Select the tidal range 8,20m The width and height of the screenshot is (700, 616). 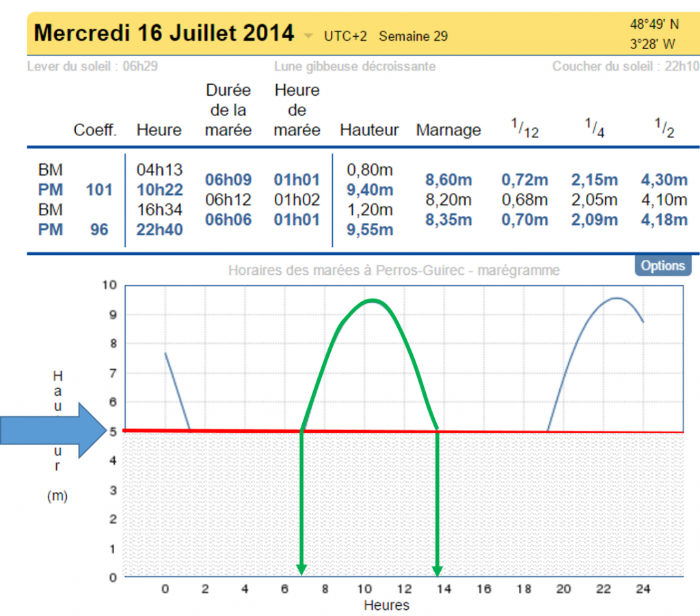(448, 200)
